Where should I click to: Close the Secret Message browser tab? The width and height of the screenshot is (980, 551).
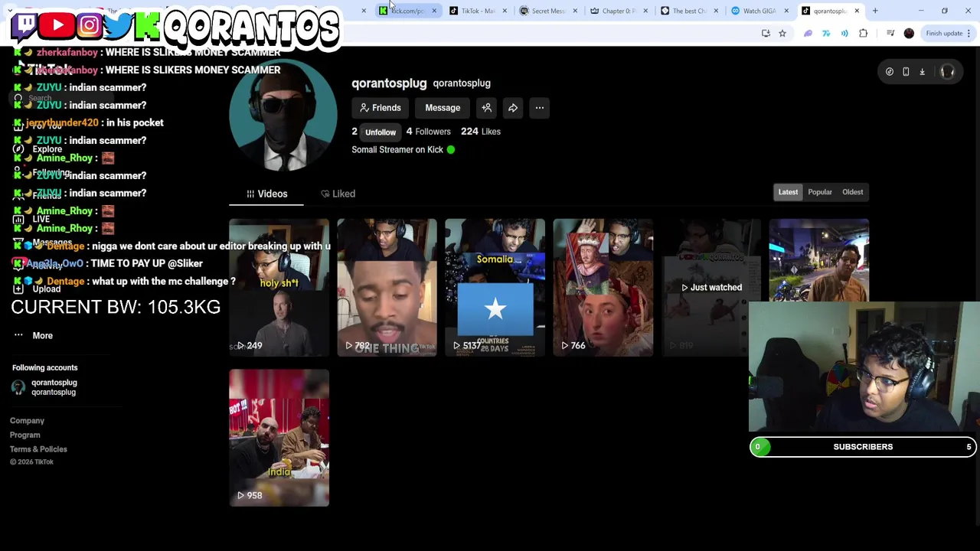point(575,11)
